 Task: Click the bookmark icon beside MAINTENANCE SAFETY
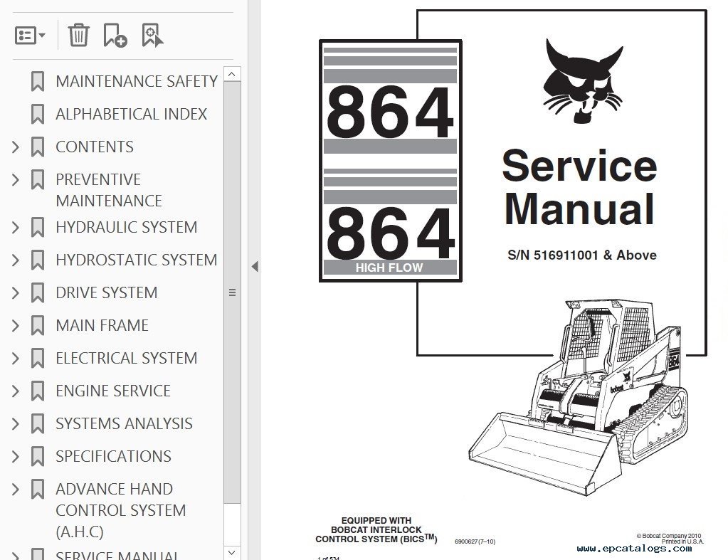click(x=38, y=81)
